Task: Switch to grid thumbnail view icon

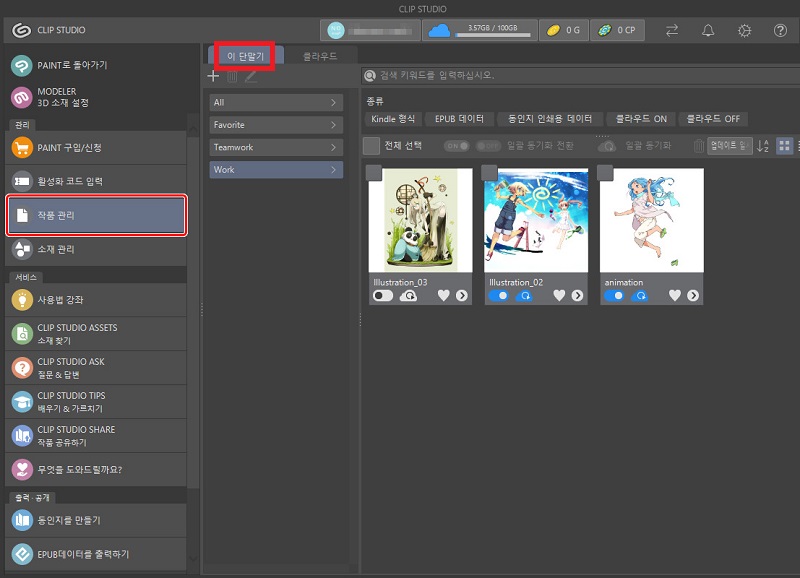Action: pos(783,146)
